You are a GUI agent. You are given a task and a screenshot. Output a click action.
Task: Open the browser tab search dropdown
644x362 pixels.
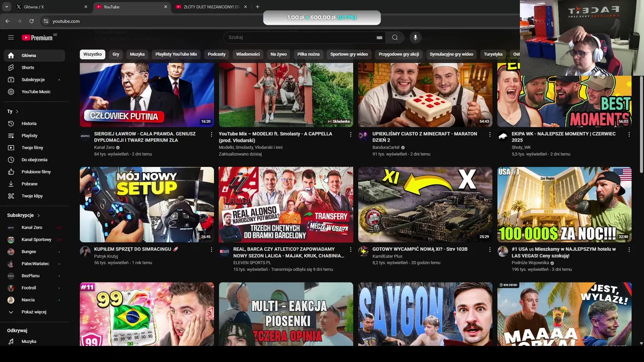(7, 7)
